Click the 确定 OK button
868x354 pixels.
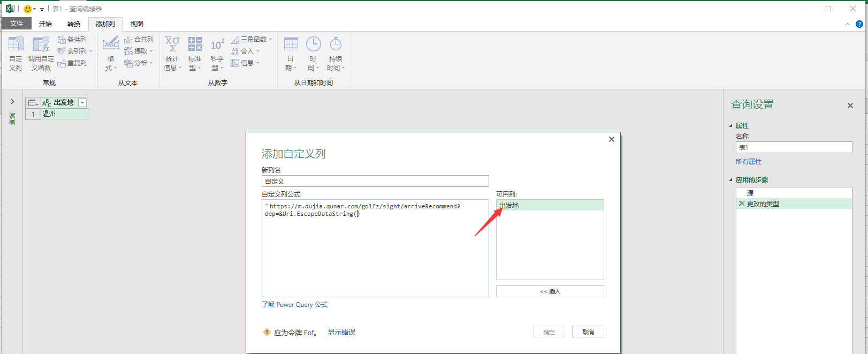click(549, 332)
